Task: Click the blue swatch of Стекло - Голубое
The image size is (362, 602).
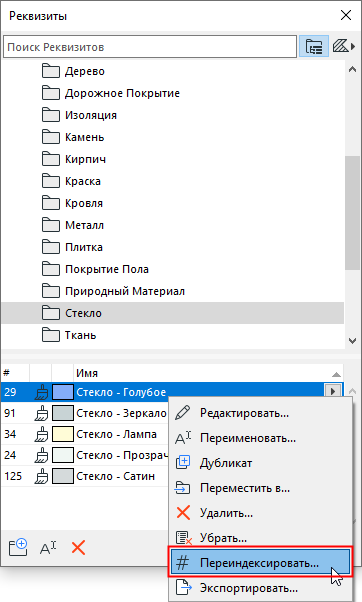Action: coord(63,392)
